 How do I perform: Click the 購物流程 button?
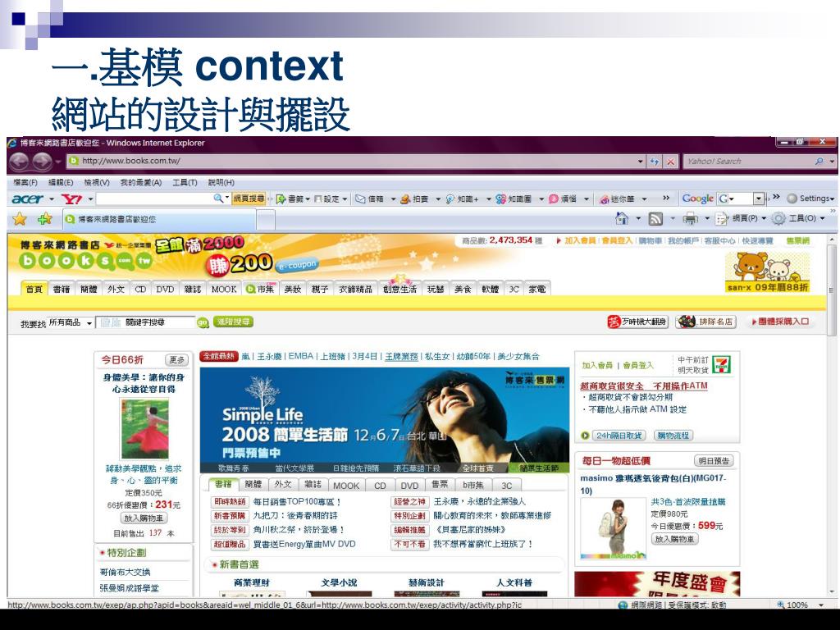673,436
